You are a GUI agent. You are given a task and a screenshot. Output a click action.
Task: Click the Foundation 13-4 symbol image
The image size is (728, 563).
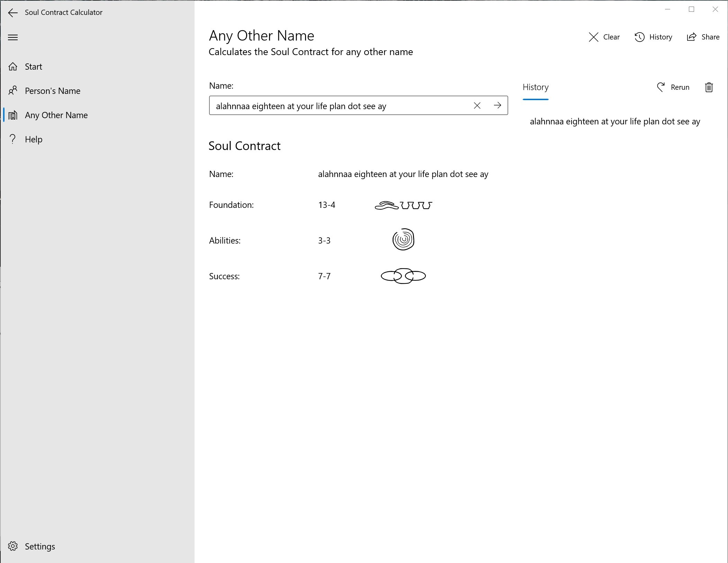click(403, 205)
